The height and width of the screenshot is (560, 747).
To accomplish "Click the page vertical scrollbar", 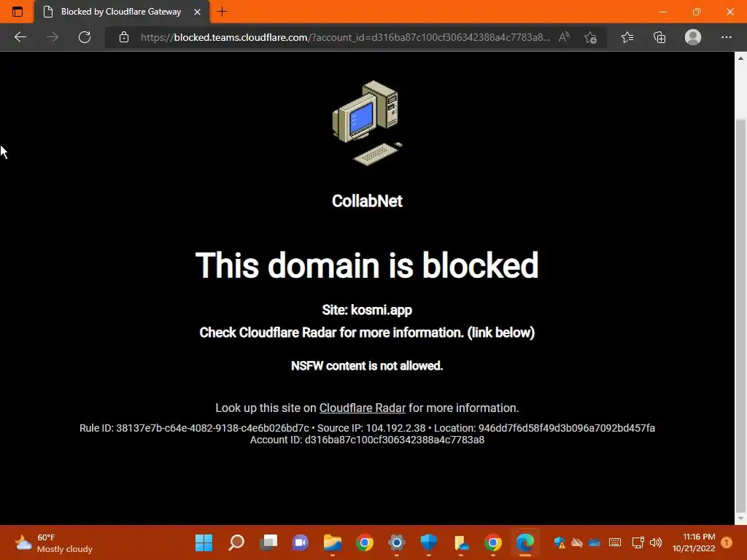I will 740,287.
